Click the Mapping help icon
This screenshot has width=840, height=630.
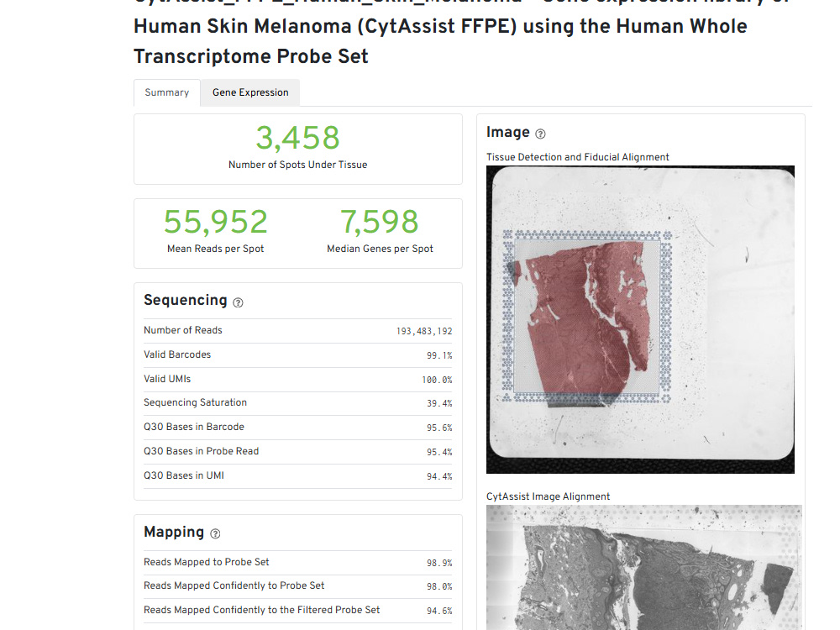click(x=215, y=533)
